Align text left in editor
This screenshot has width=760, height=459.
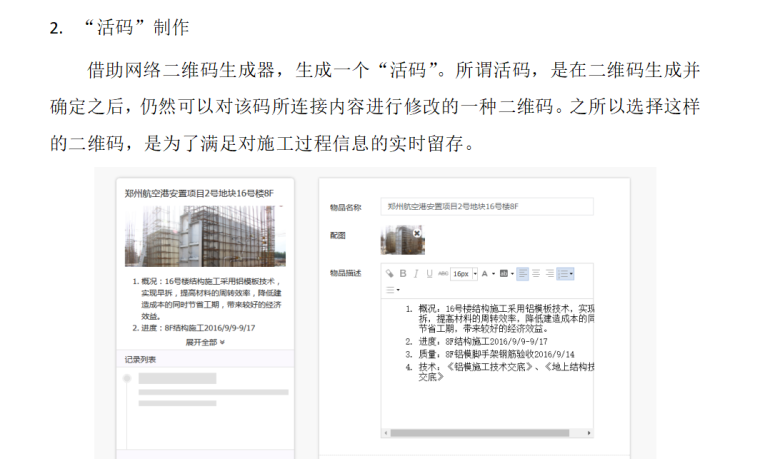click(x=522, y=273)
